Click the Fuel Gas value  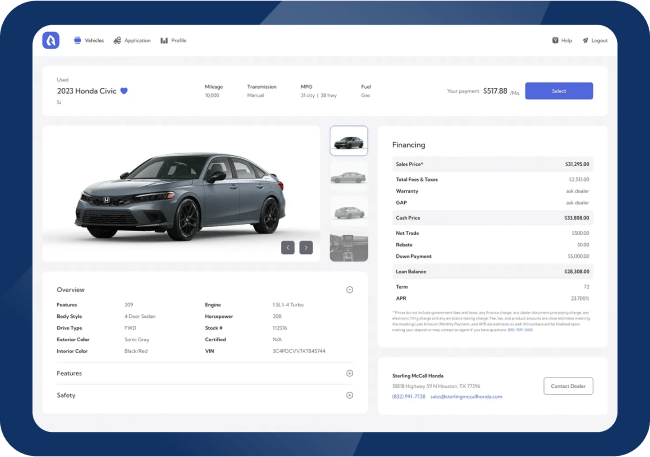pos(365,95)
